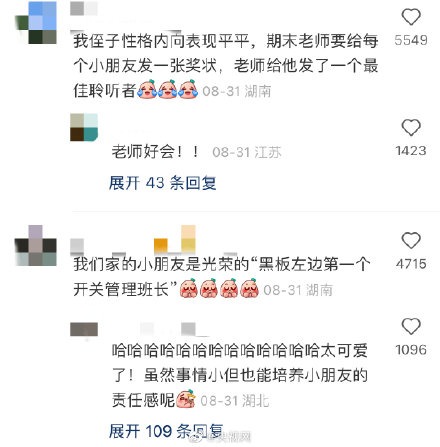
Task: Expand the 109 replies link
Action: tap(166, 431)
